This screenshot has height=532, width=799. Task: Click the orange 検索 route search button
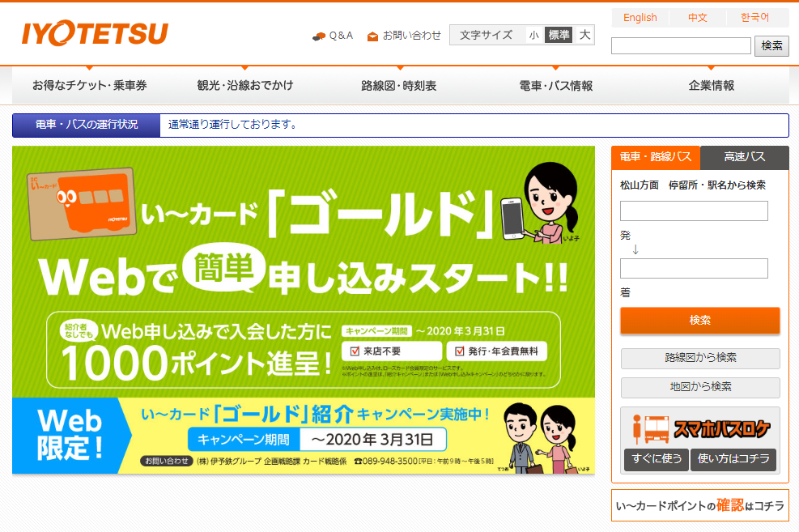[x=700, y=321]
